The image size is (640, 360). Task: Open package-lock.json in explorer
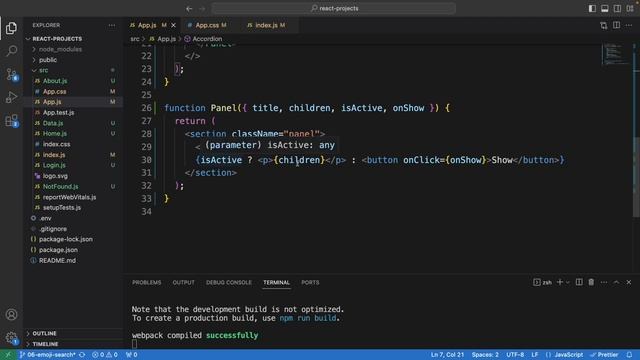(65, 239)
